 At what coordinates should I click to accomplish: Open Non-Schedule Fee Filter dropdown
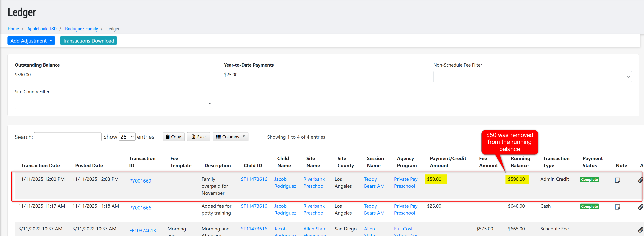pyautogui.click(x=532, y=77)
